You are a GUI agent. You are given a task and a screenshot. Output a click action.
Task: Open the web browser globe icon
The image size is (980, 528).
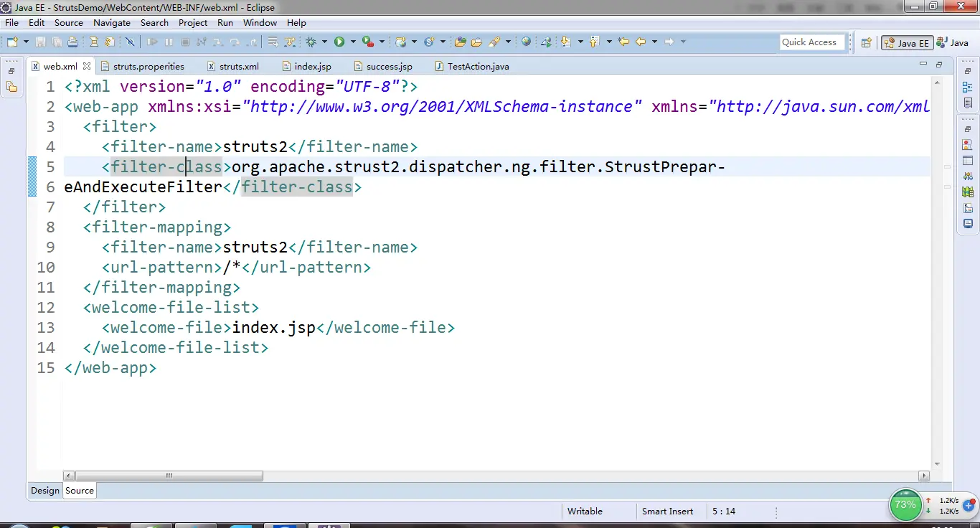pos(527,42)
